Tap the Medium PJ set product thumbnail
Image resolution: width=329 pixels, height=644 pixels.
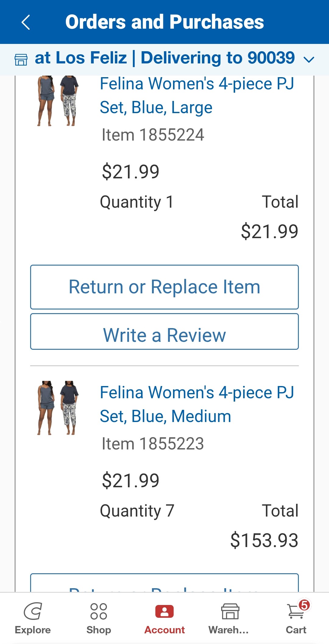[58, 408]
